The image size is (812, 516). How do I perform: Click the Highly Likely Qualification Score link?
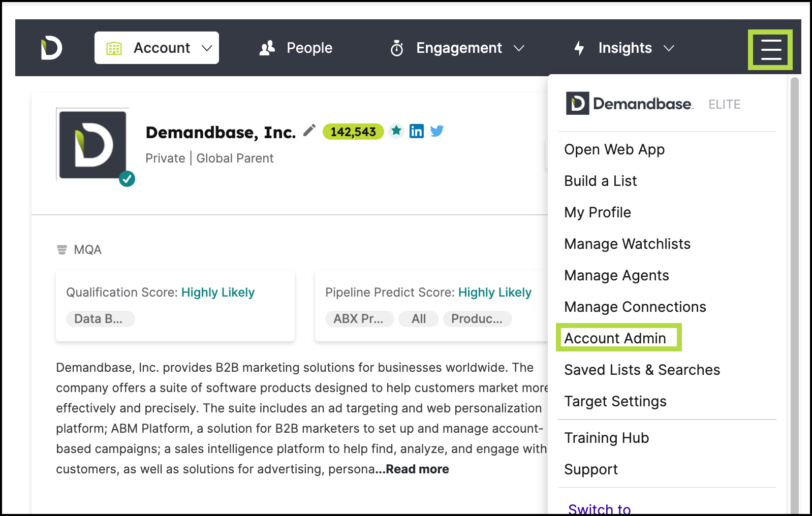(218, 293)
